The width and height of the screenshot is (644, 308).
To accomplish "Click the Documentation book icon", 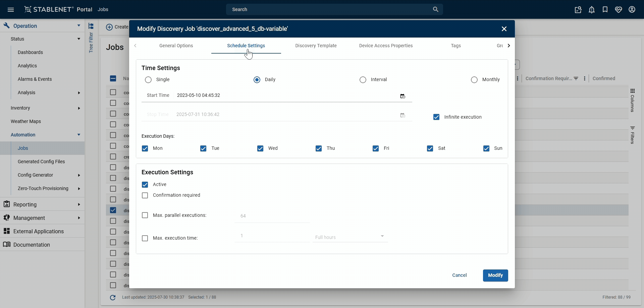I will [x=6, y=245].
